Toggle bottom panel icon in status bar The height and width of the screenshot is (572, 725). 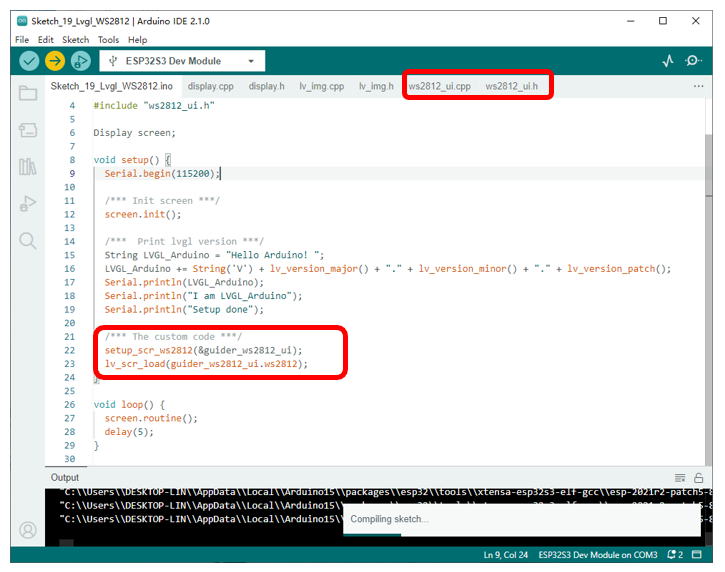697,554
